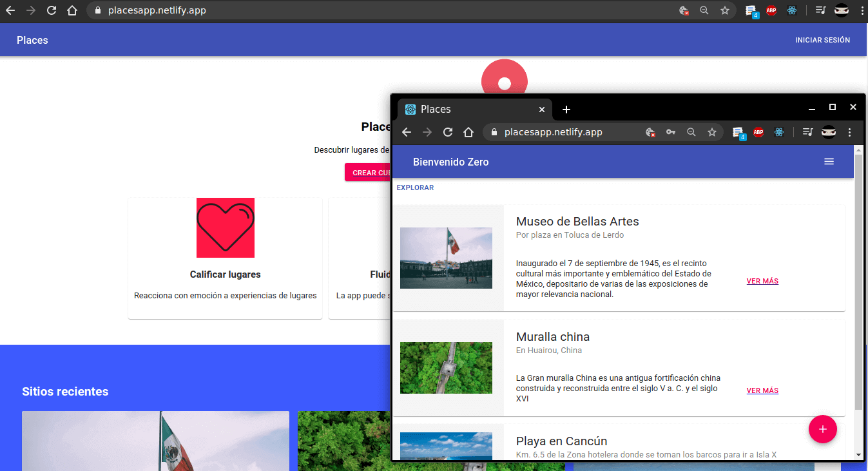
Task: Click the EXPLORAR link
Action: 415,187
